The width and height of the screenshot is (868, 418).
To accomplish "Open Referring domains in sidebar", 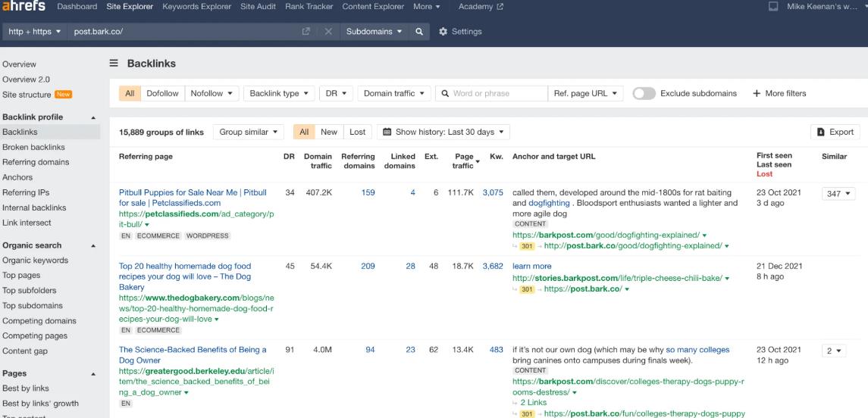I will [x=36, y=162].
